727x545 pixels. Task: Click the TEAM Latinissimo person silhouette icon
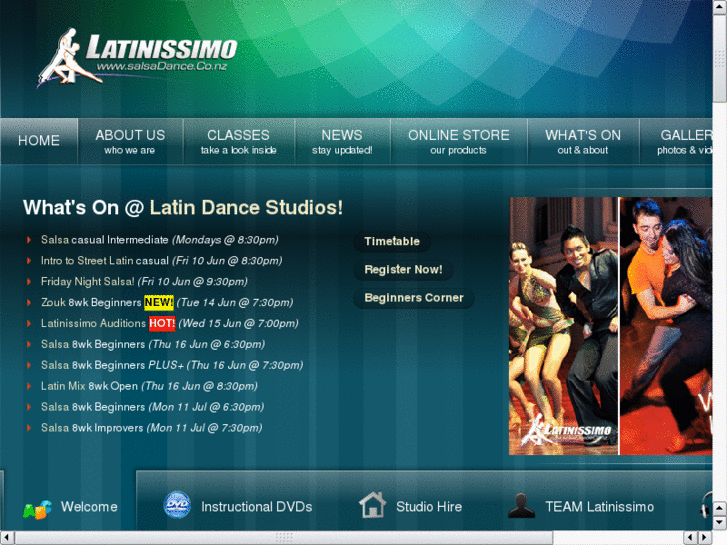(522, 506)
